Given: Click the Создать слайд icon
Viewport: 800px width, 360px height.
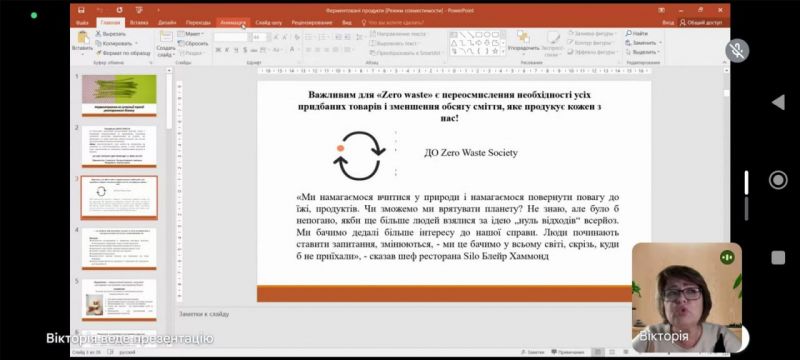Looking at the screenshot, I should (x=166, y=36).
